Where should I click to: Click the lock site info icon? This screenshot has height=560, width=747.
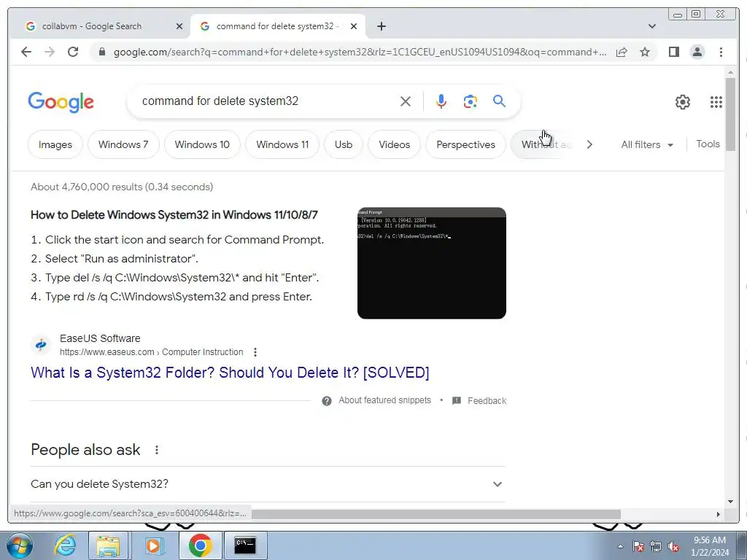point(101,52)
